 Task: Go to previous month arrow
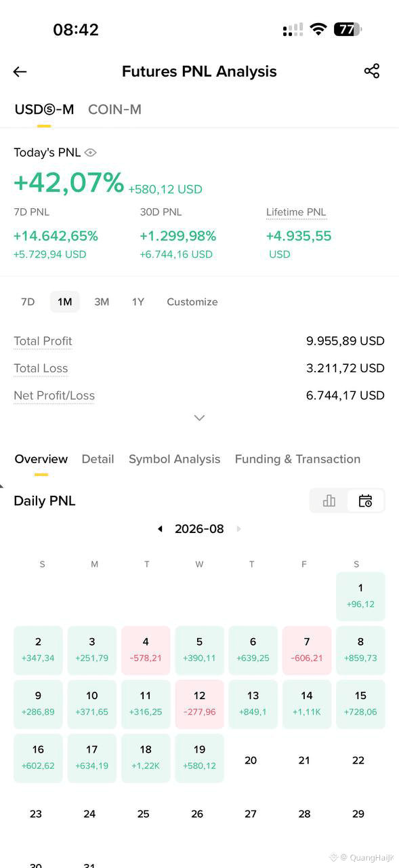pyautogui.click(x=160, y=529)
